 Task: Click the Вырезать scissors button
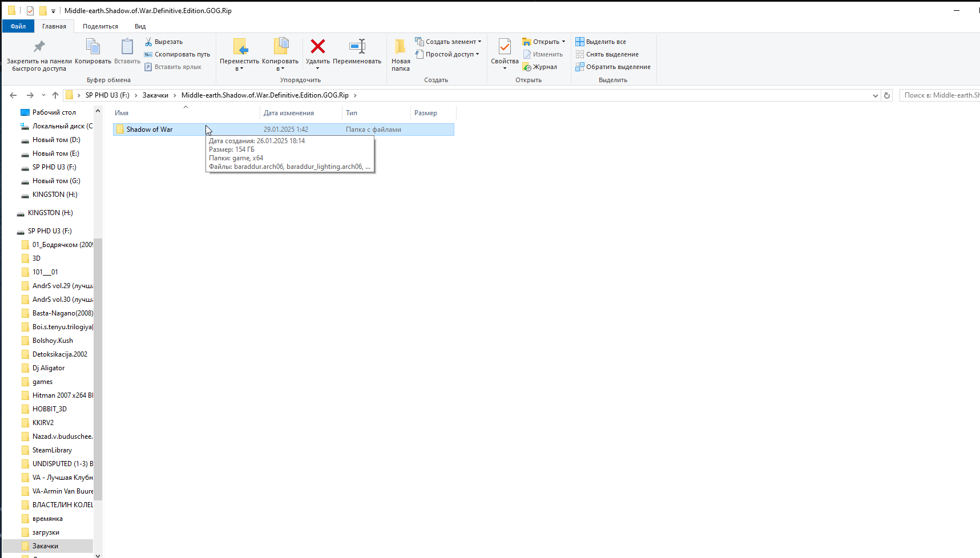point(164,42)
